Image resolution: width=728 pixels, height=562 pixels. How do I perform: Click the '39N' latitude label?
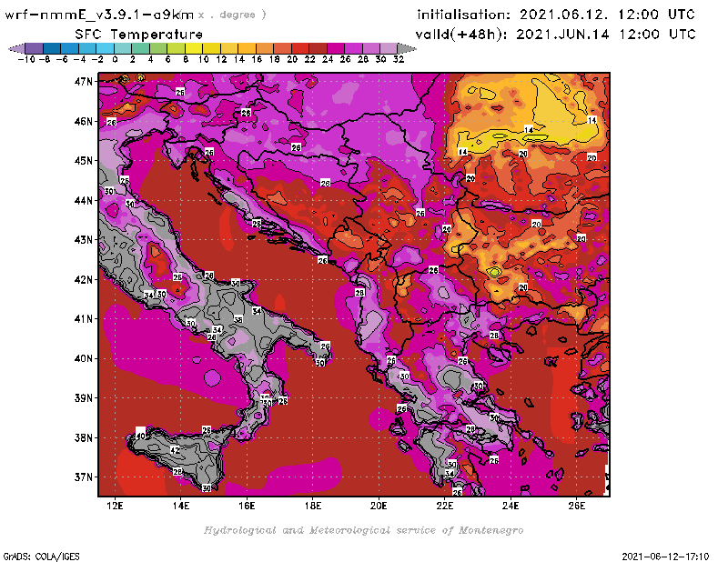point(84,398)
